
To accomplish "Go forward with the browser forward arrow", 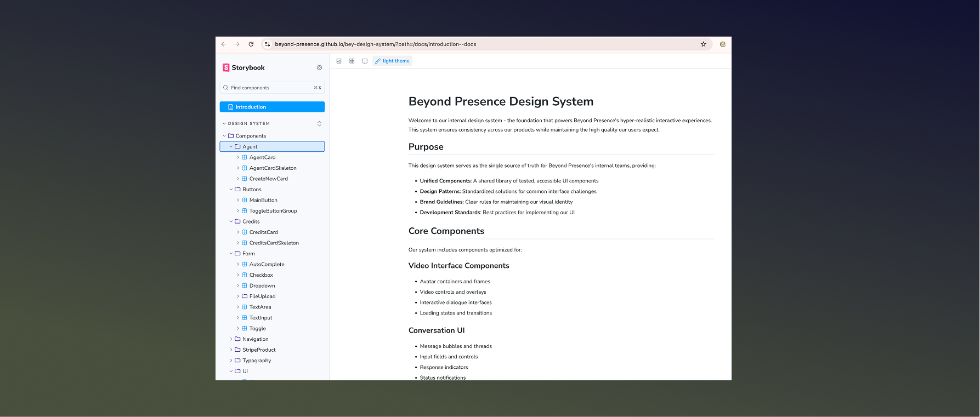I will (x=237, y=44).
